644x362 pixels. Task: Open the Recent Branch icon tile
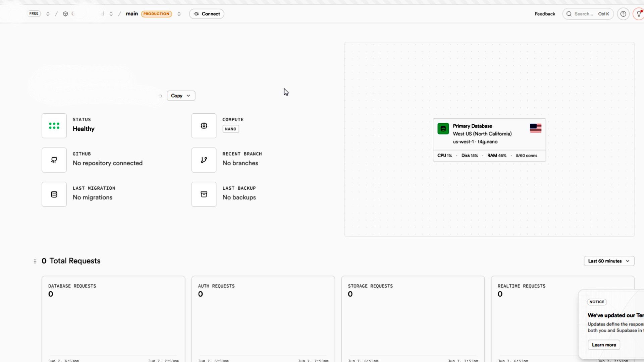click(x=204, y=160)
